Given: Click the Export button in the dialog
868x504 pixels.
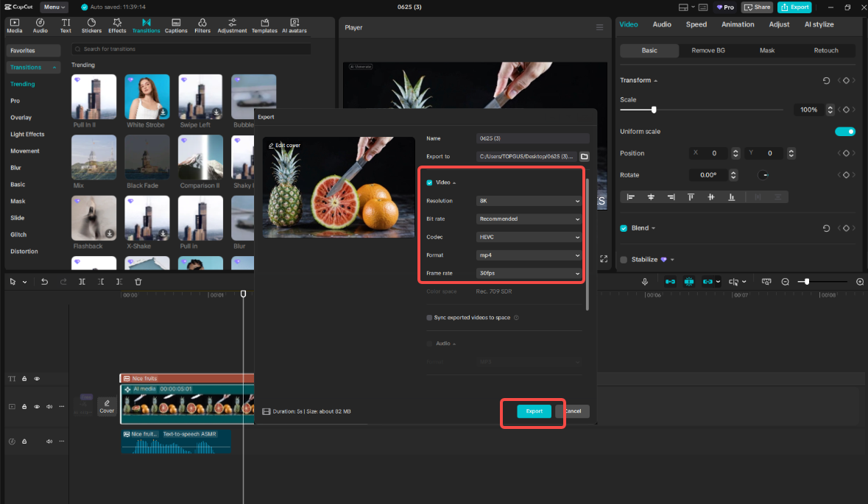Looking at the screenshot, I should [533, 411].
